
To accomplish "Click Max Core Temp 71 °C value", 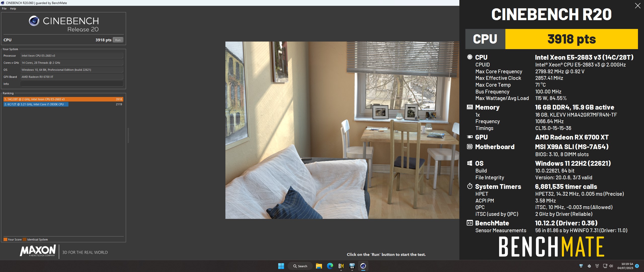I will [540, 85].
